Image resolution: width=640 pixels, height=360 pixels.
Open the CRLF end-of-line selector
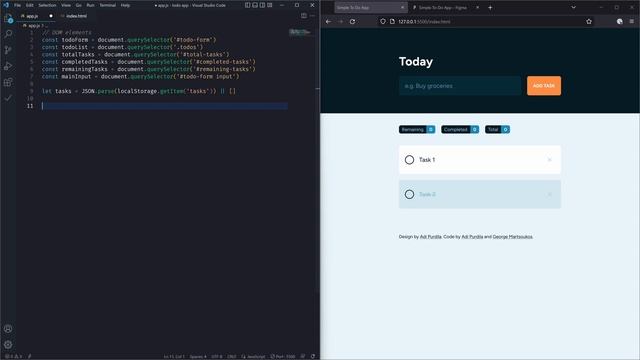232,356
